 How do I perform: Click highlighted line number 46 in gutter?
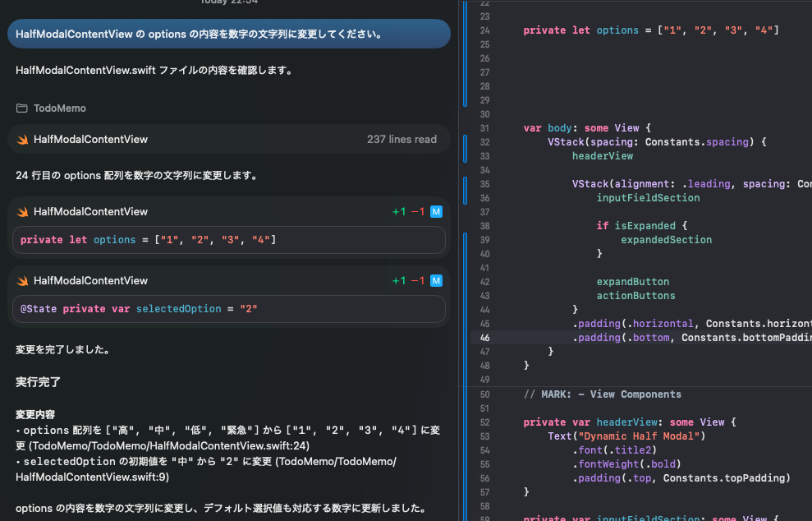coord(484,338)
